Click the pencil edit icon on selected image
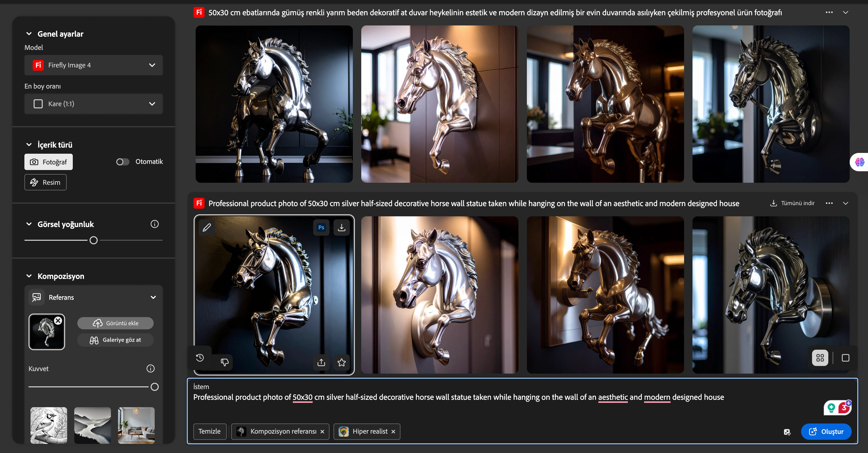Viewport: 868px width, 453px height. click(x=207, y=228)
